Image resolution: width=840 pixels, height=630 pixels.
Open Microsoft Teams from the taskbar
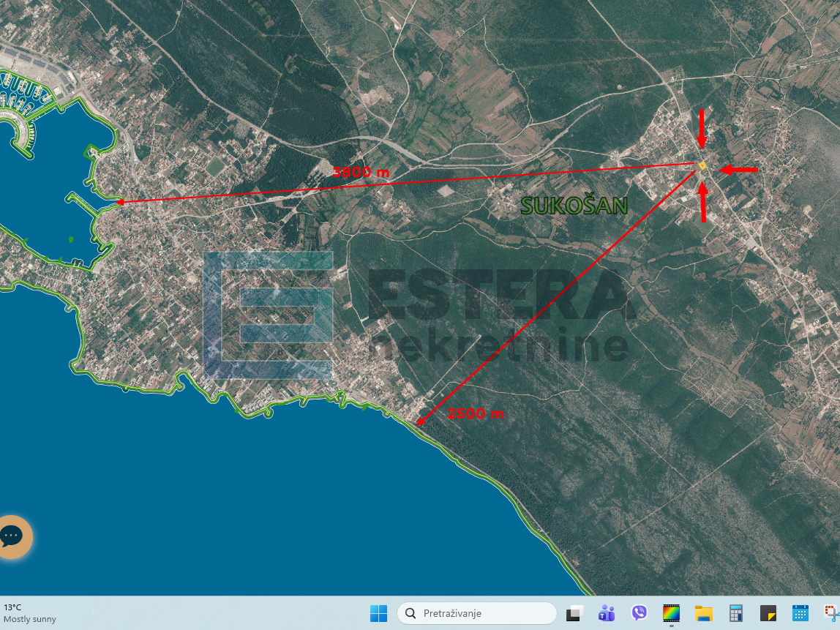click(x=606, y=613)
